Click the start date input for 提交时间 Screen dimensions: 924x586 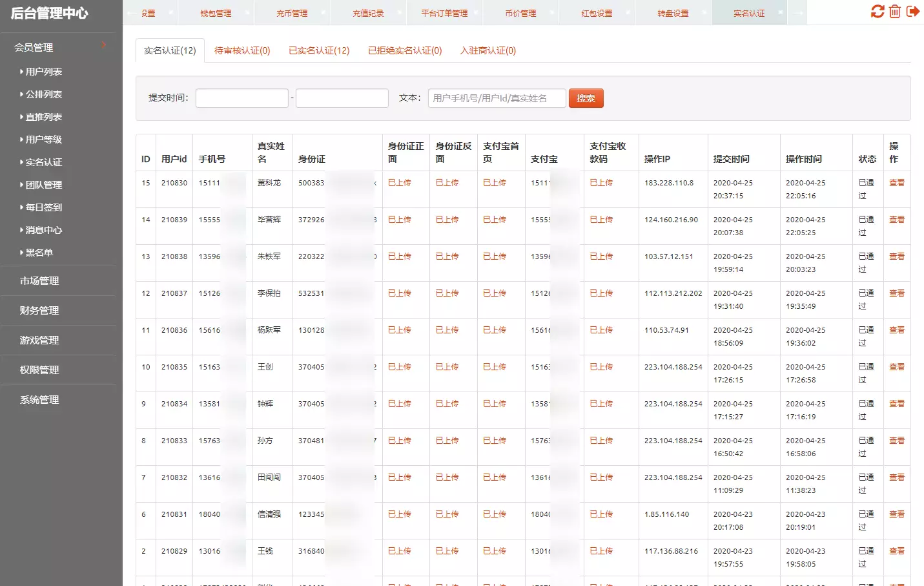242,98
